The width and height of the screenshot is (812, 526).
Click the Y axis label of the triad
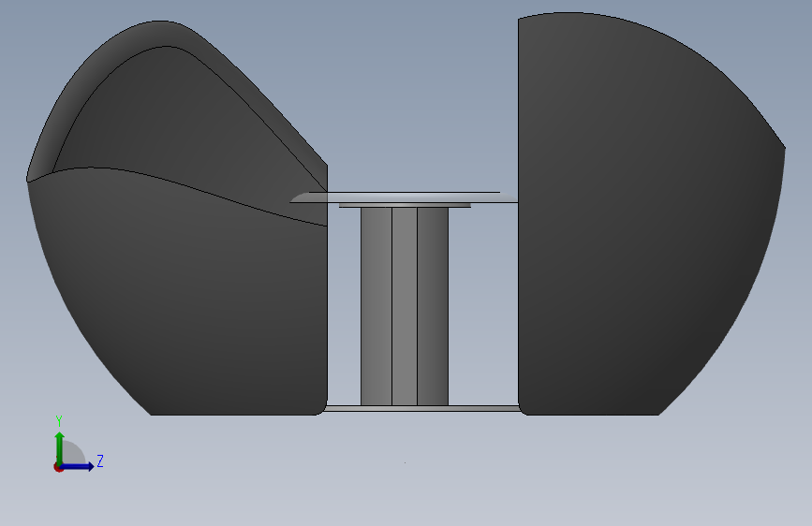59,421
